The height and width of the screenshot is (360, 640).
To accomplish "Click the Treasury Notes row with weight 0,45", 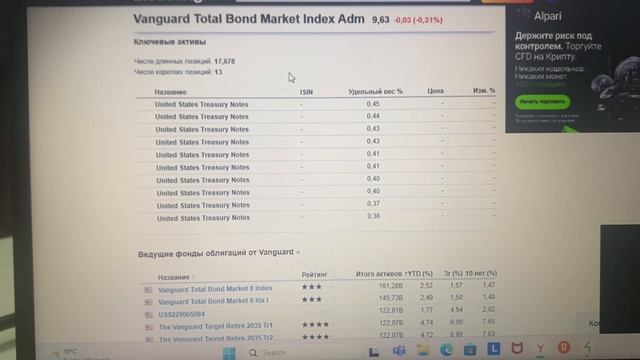I will pos(316,104).
